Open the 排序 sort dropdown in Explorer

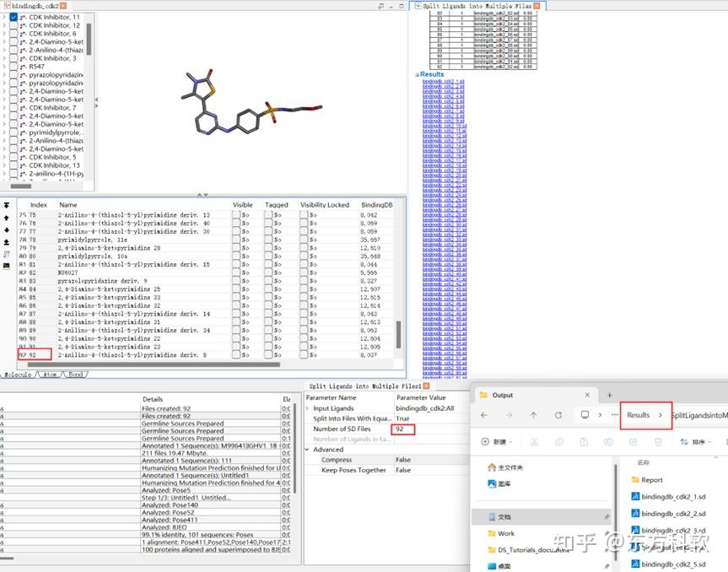[x=698, y=442]
